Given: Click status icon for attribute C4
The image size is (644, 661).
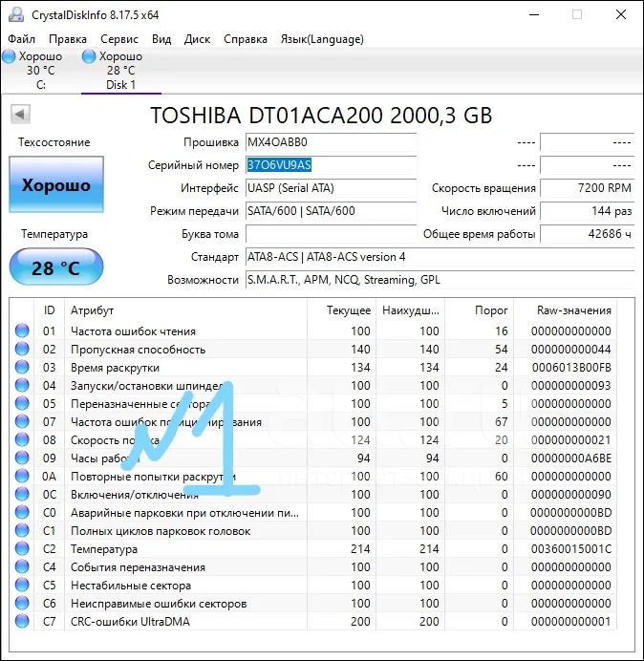Looking at the screenshot, I should tap(22, 566).
